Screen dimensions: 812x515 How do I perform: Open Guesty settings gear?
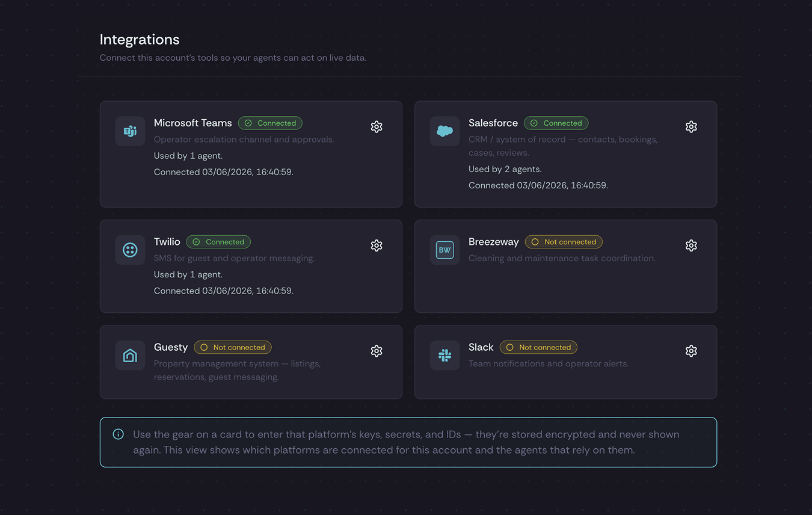[x=377, y=351]
